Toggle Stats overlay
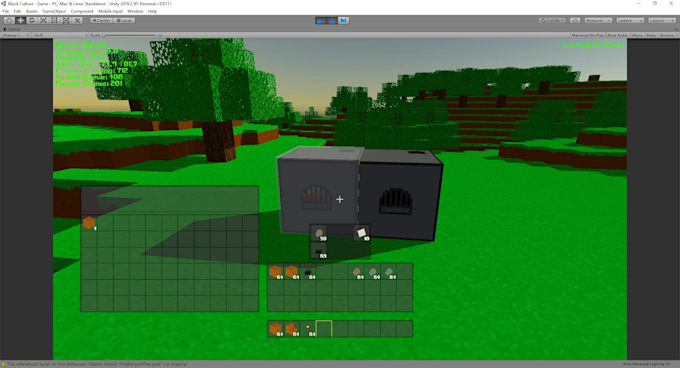Viewport: 680px width, 368px height. coord(651,35)
